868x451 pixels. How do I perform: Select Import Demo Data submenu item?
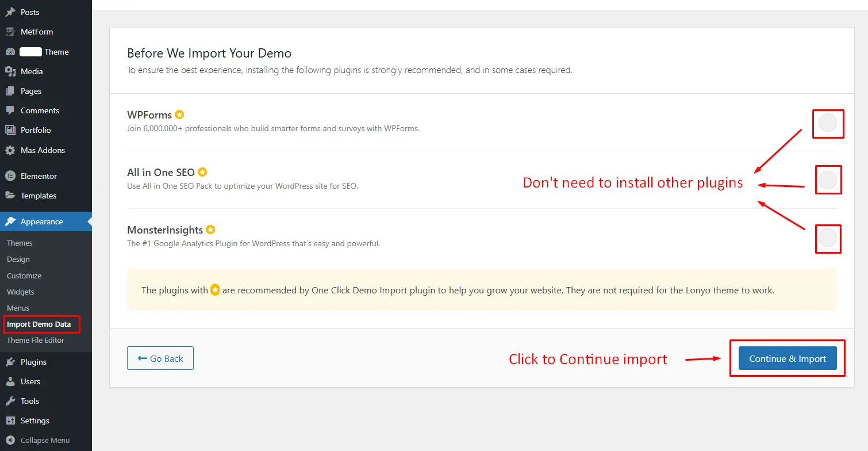(39, 324)
